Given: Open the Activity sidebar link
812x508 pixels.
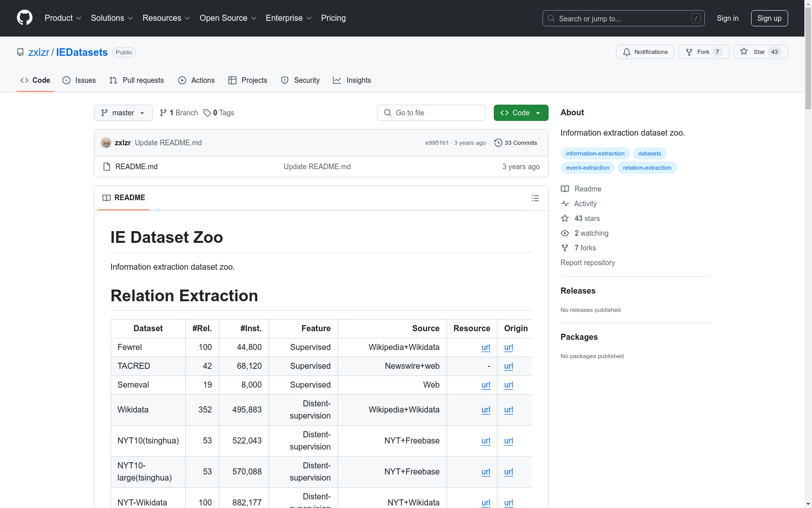Looking at the screenshot, I should (579, 204).
